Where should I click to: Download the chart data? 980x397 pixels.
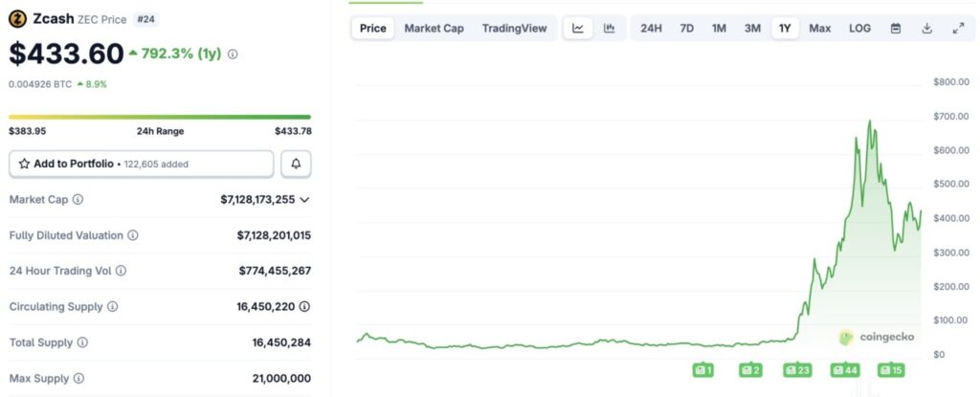926,28
